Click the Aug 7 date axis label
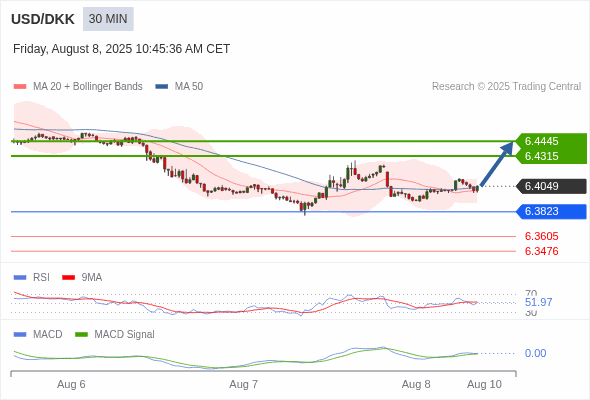Viewport: 590px width, 400px height. (243, 384)
